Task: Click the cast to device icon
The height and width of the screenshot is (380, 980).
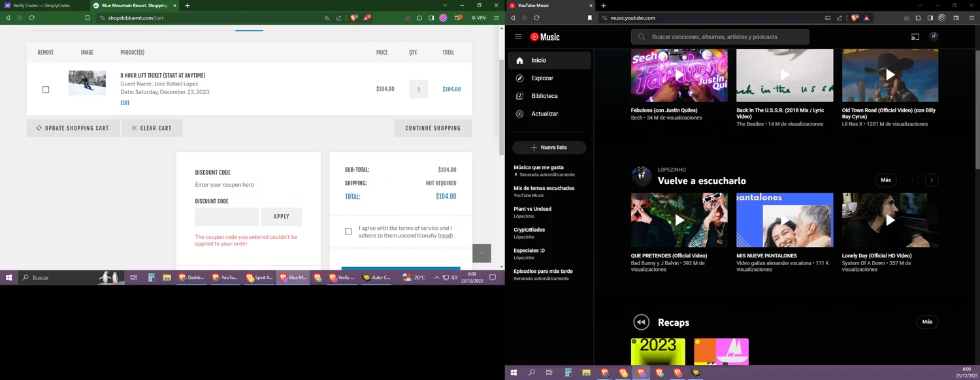Action: 915,37
